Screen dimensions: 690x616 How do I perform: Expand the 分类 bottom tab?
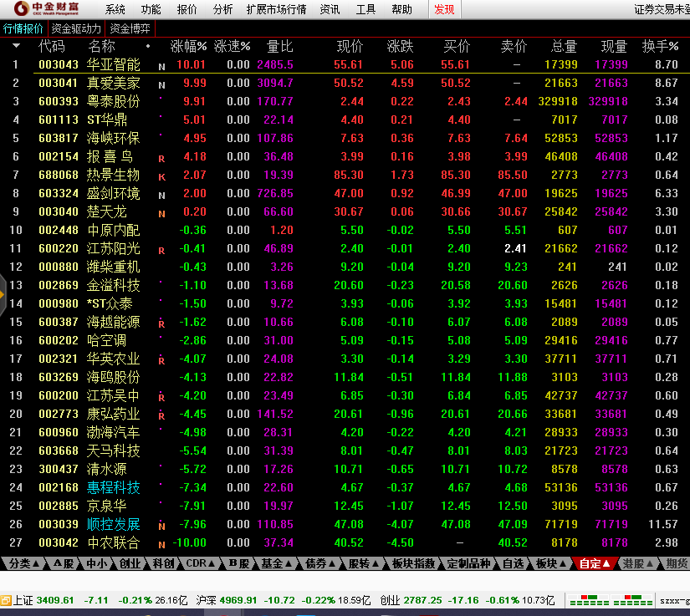pyautogui.click(x=23, y=563)
